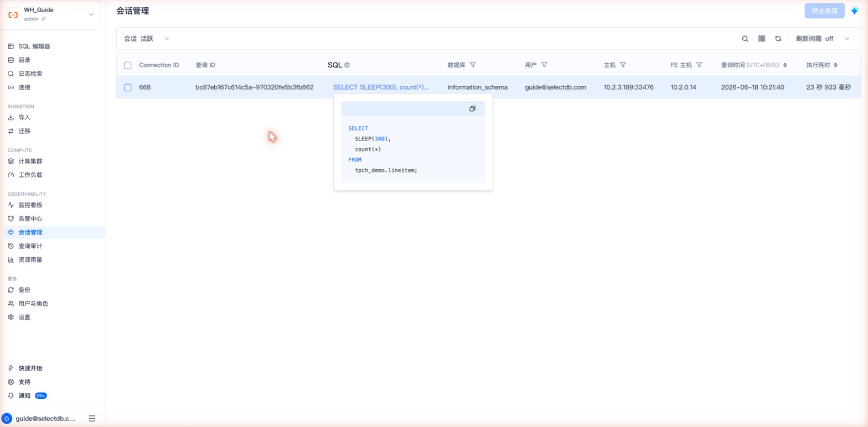Click the 快速开始 lightning icon
Viewport: 868px width, 427px height.
click(x=11, y=368)
